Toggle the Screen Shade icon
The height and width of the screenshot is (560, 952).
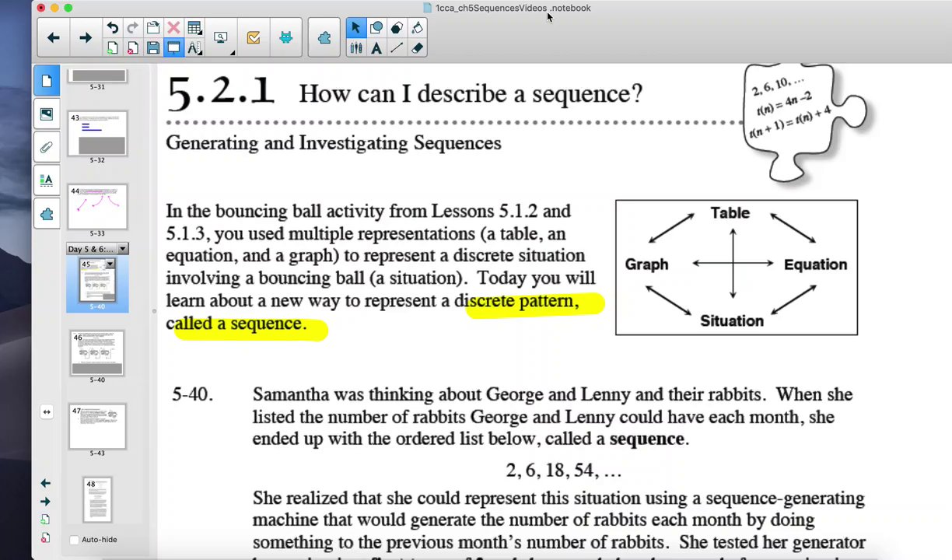(173, 48)
